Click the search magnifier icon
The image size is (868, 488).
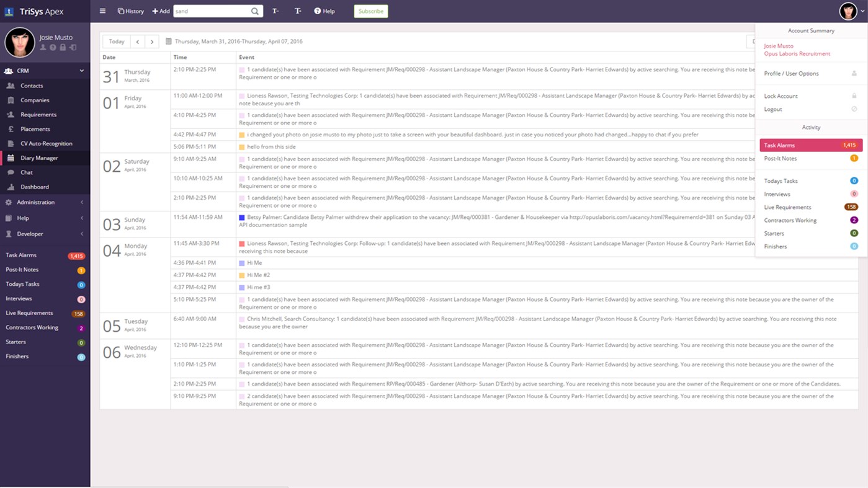254,11
